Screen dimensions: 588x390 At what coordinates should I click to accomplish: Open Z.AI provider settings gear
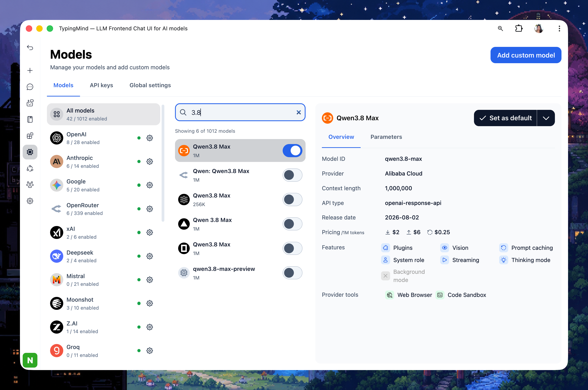pyautogui.click(x=150, y=327)
